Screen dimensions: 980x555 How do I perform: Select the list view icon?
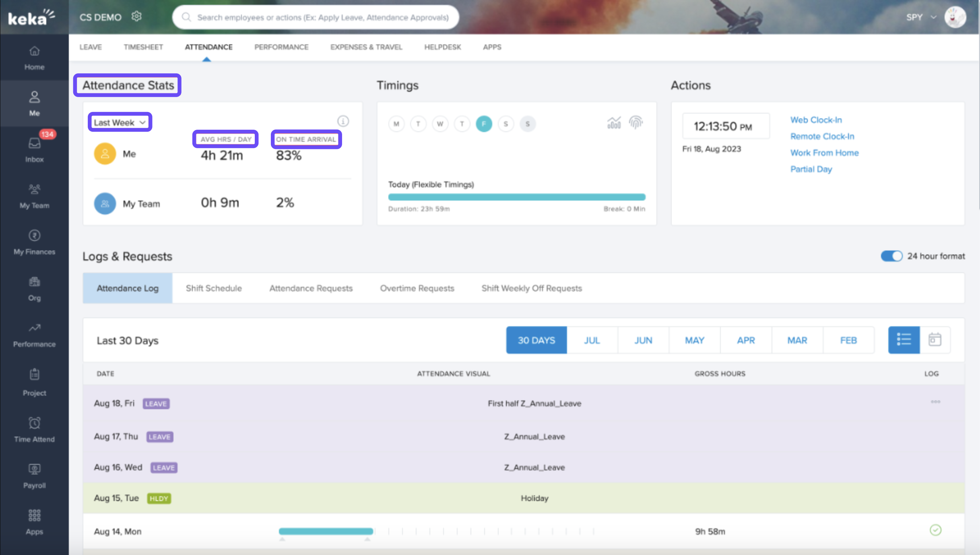[904, 340]
